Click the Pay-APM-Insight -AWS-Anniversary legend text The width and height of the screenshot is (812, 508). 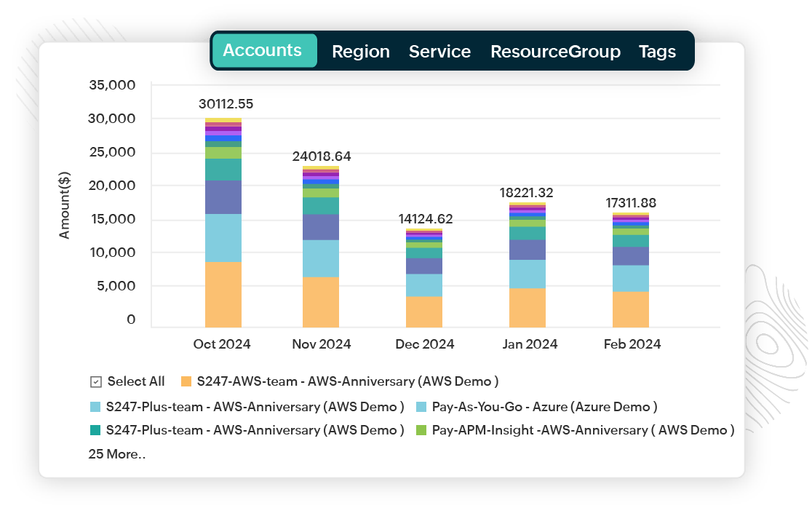pyautogui.click(x=583, y=430)
